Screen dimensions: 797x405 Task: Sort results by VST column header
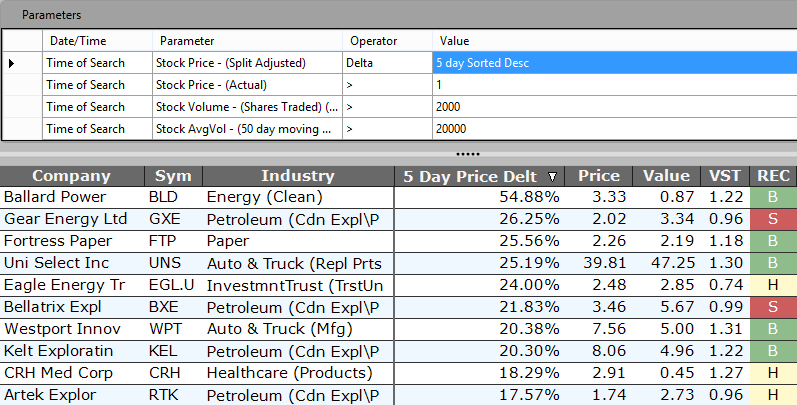[725, 176]
